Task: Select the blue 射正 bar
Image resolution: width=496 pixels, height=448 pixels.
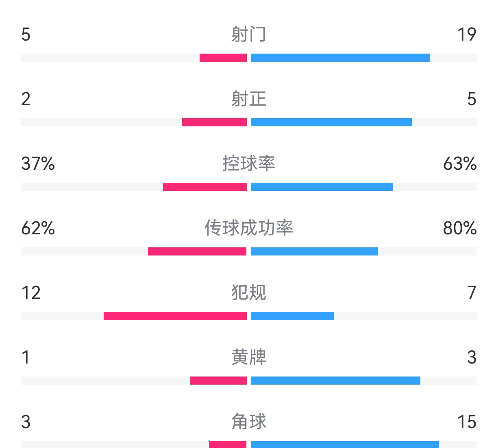Action: click(331, 122)
